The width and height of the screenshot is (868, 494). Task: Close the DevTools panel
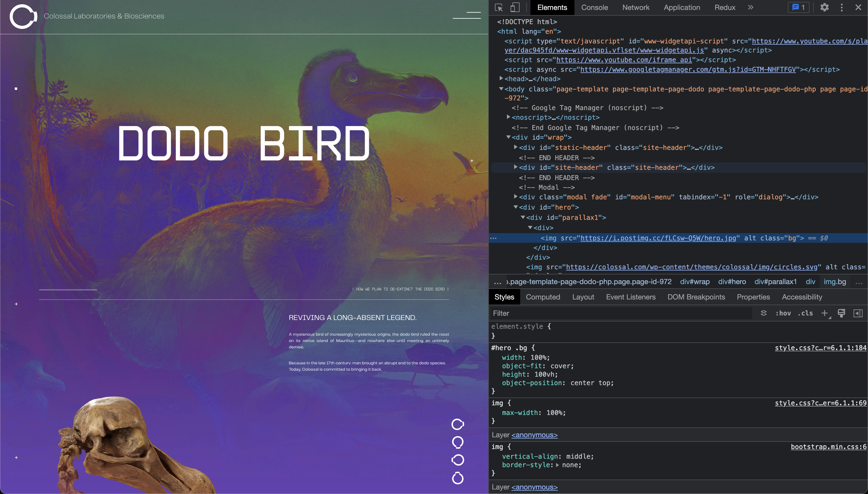858,8
